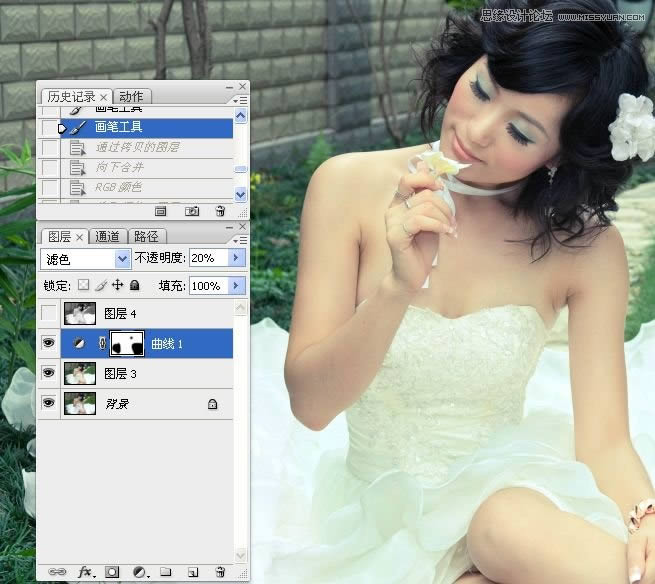The image size is (655, 584).
Task: Toggle visibility of the 背景 layer
Action: pos(49,404)
